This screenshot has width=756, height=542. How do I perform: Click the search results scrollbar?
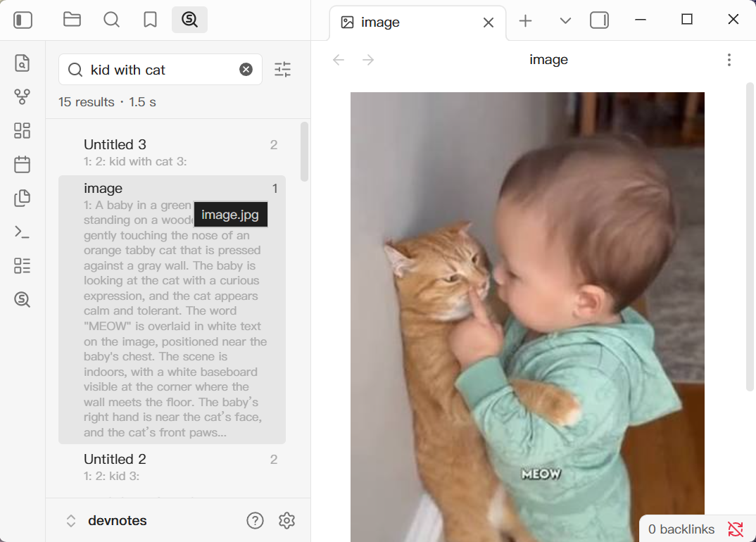point(304,151)
